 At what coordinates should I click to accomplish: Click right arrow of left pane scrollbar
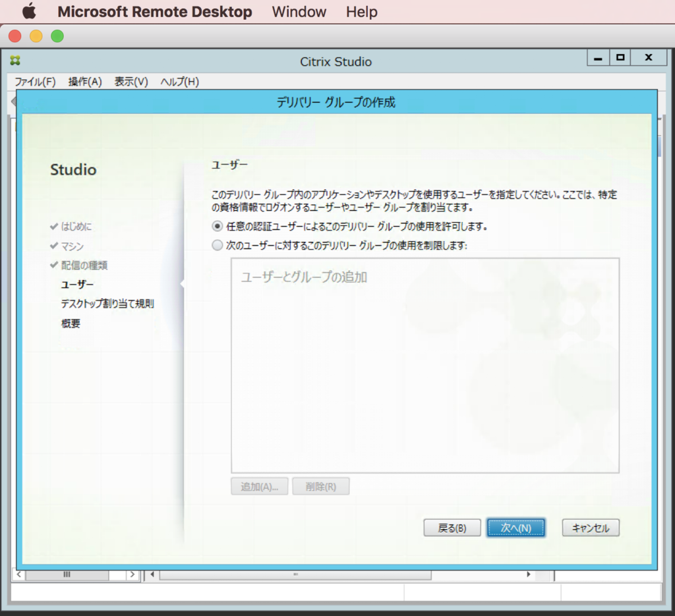(132, 574)
